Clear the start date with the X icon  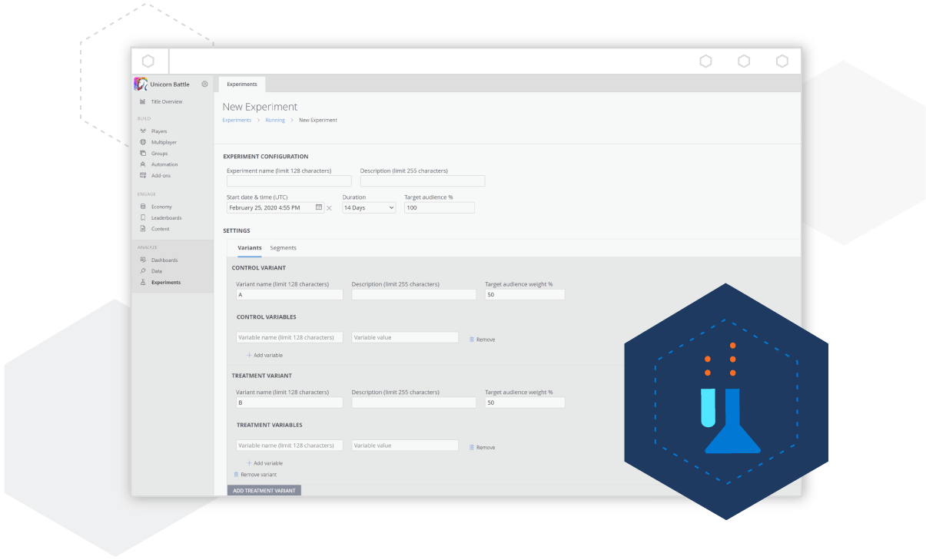(330, 208)
